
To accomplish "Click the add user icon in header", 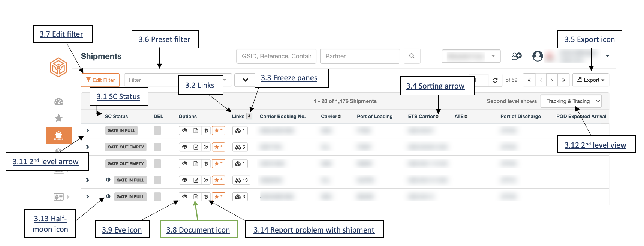I will coord(517,56).
